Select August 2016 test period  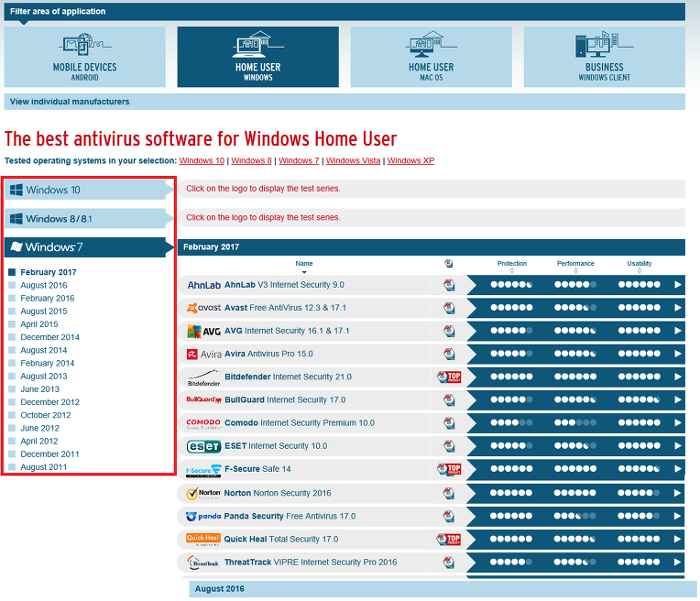tap(43, 285)
